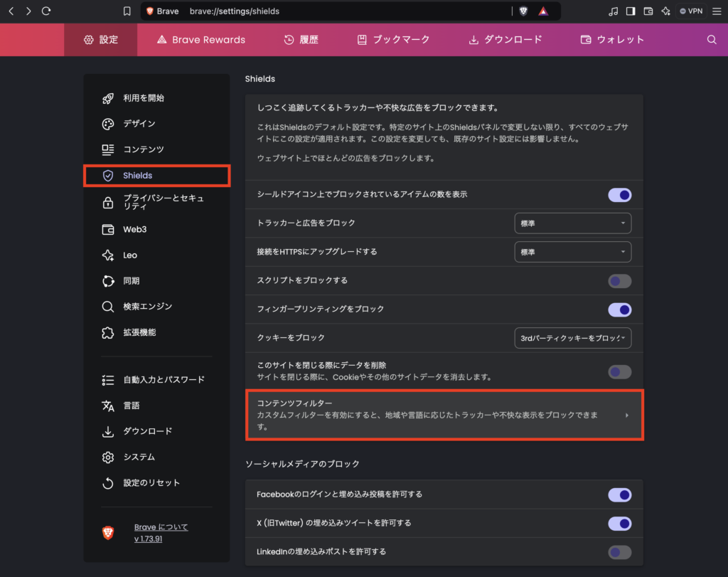
Task: Click the star icon beside Leo
Action: click(x=108, y=255)
